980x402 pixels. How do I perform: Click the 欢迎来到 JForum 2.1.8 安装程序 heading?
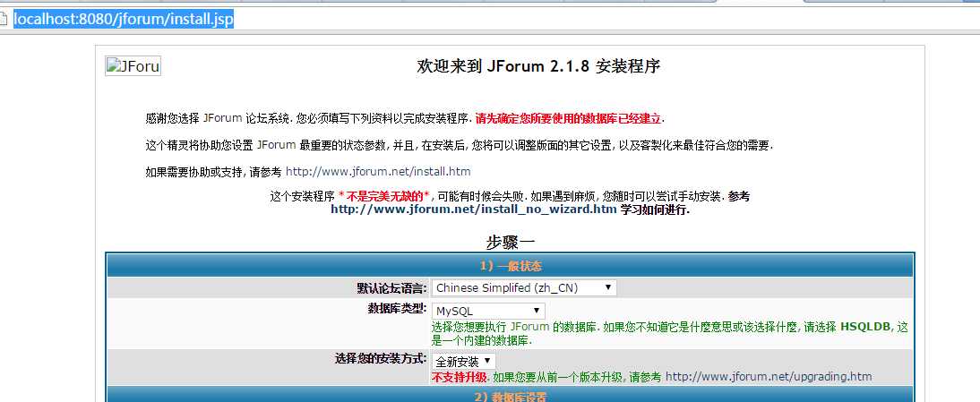pyautogui.click(x=538, y=66)
